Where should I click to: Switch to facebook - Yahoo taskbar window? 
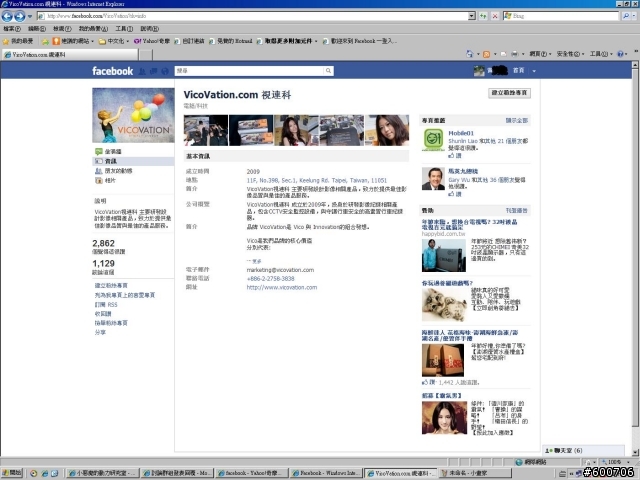click(x=251, y=473)
